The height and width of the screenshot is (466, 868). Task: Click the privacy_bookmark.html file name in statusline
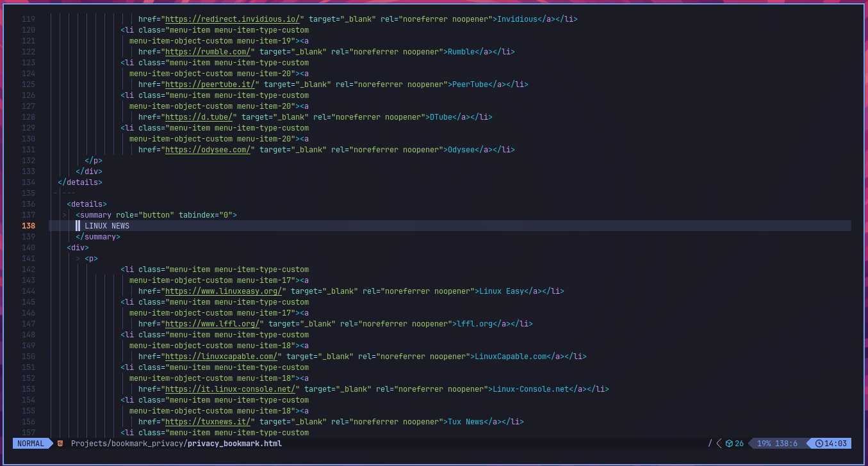pos(234,444)
